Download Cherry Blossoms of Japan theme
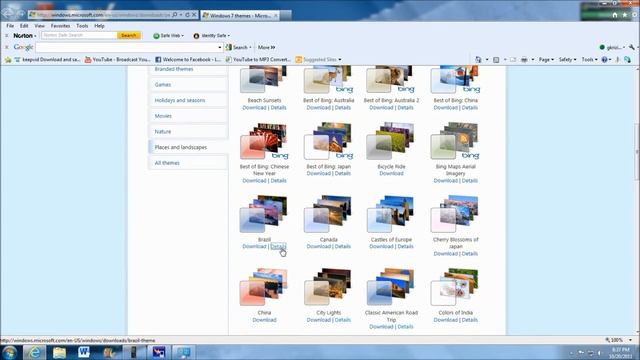Viewport: 640px width, 360px height. click(445, 254)
